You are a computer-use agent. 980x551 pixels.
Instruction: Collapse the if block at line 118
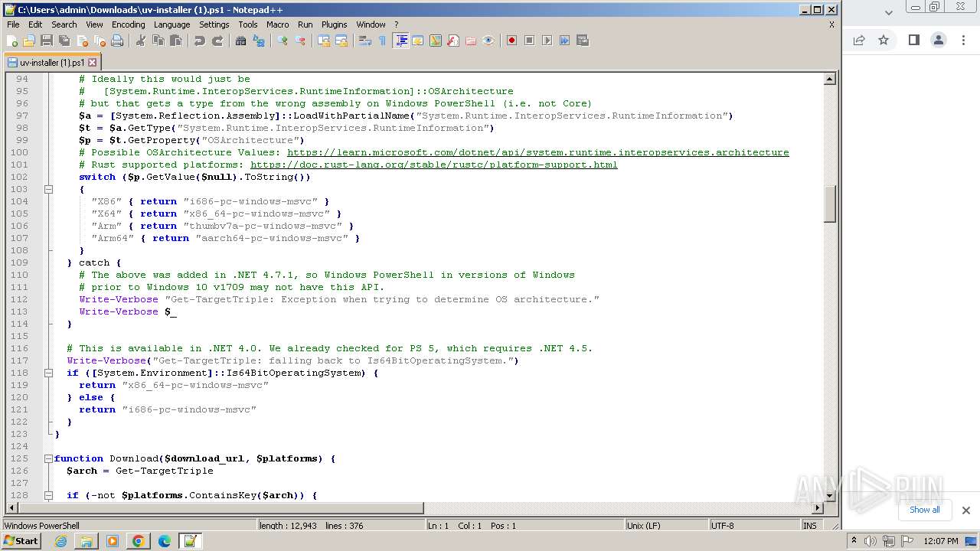click(48, 373)
